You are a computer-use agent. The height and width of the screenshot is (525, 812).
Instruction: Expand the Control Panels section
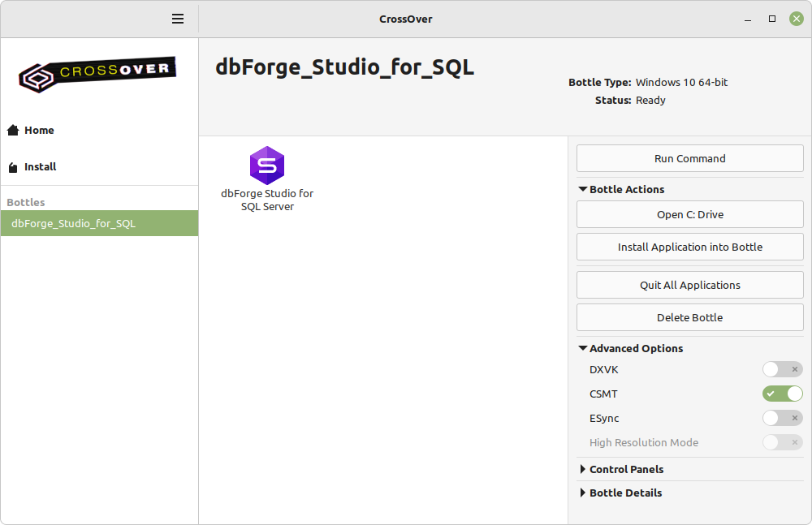coord(583,470)
